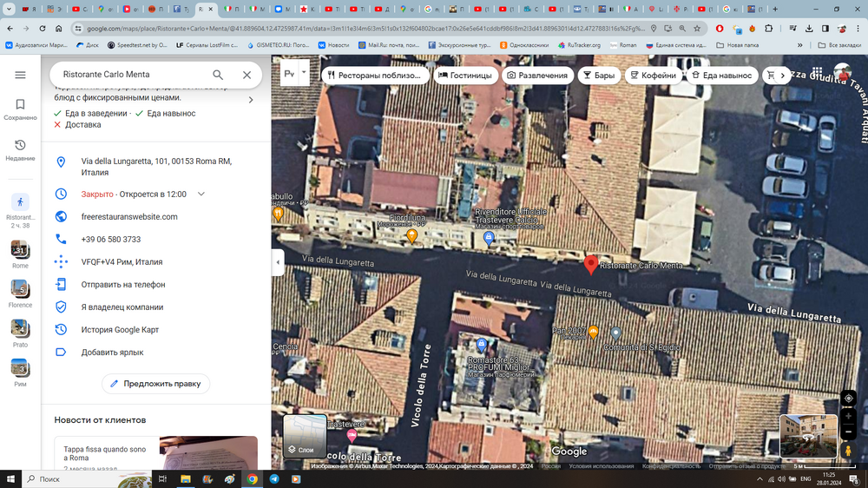The width and height of the screenshot is (868, 488).
Task: Open the Недавние (Recents) sidebar panel
Action: coord(20,150)
